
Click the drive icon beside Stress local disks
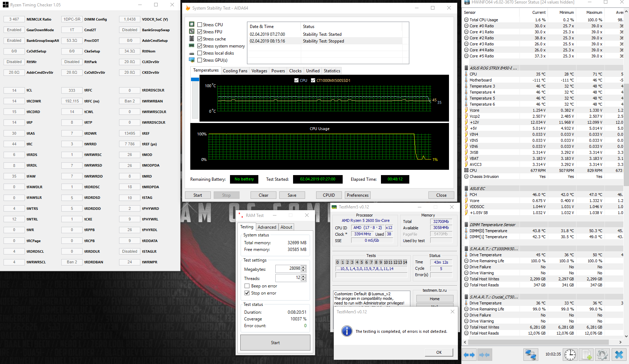(192, 53)
